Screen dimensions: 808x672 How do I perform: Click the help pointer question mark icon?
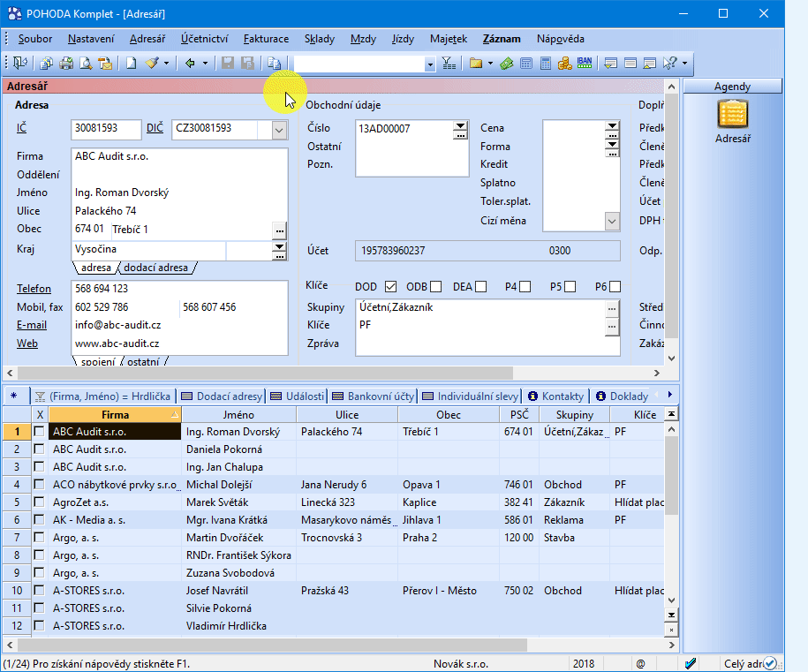click(x=670, y=64)
